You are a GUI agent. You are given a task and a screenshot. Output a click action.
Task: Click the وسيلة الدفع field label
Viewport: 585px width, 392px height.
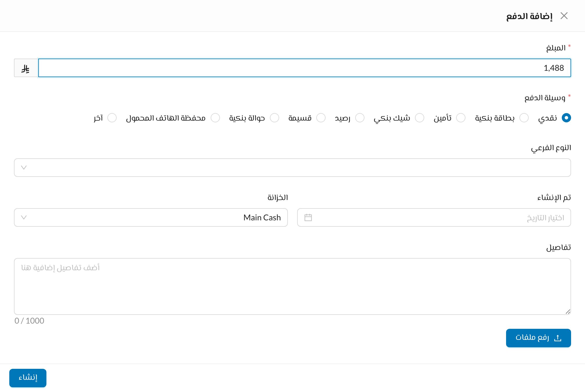[545, 98]
